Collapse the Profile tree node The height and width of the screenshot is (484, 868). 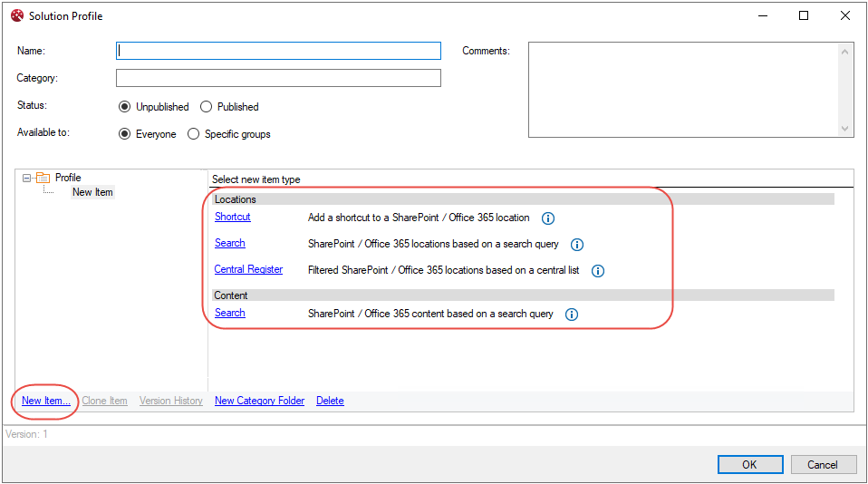coord(27,179)
